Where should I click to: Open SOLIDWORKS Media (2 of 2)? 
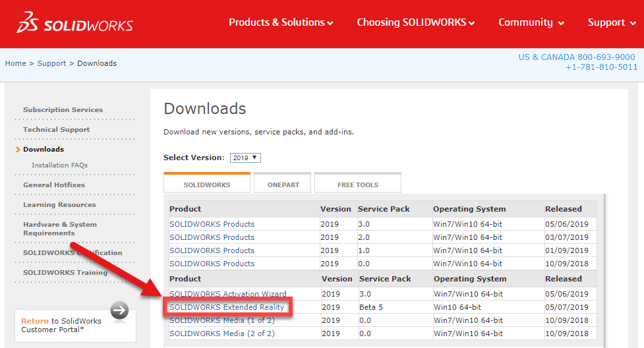[x=222, y=333]
